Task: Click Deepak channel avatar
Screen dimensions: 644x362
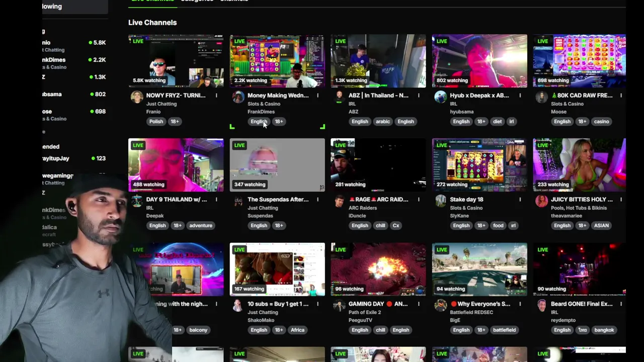Action: point(137,201)
